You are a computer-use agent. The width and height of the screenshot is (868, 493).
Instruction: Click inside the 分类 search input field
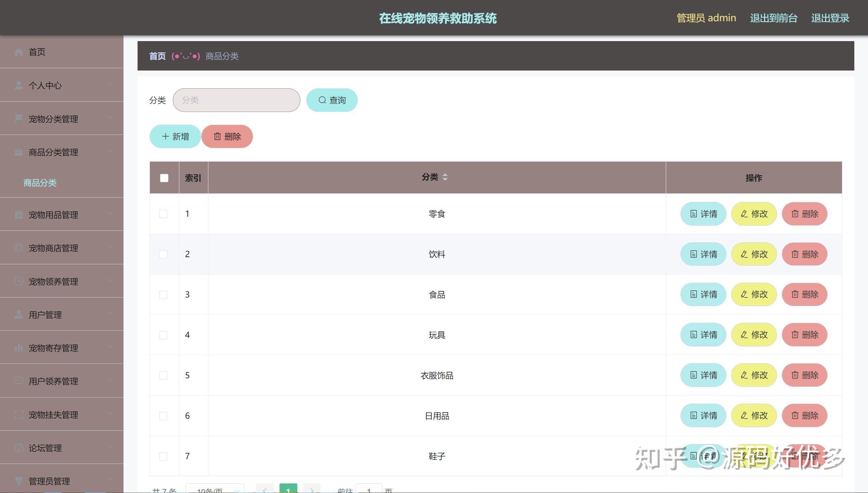(236, 100)
